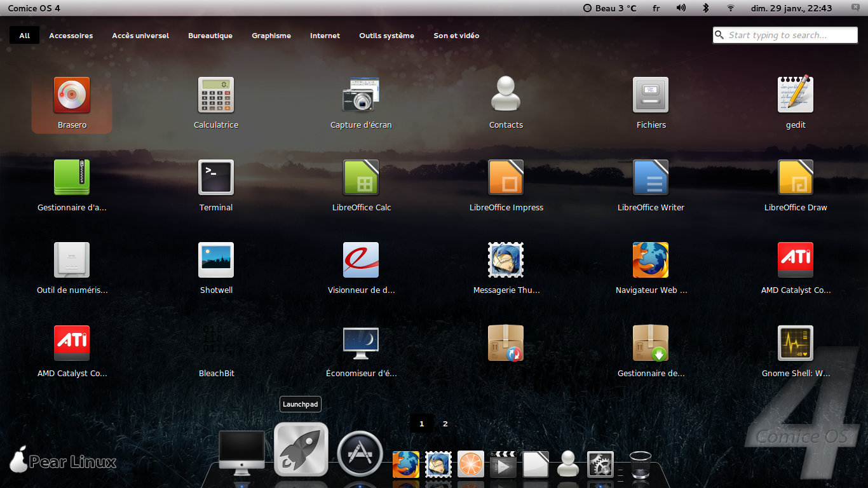The height and width of the screenshot is (488, 868).
Task: Show the Internet category
Action: 325,36
